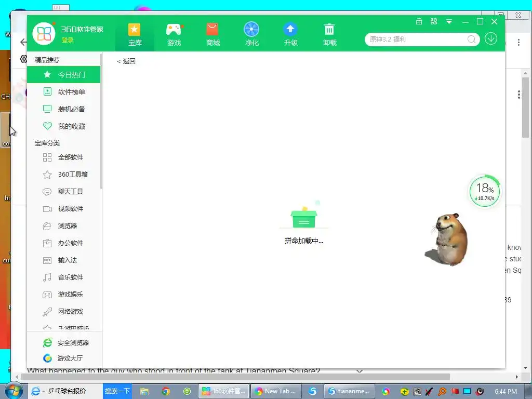The height and width of the screenshot is (399, 532).
Task: Click the Chrome taskbar icon
Action: (166, 391)
